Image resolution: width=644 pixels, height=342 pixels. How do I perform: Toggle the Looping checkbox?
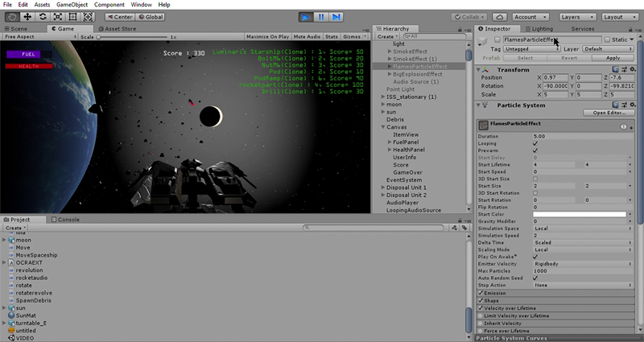(535, 143)
